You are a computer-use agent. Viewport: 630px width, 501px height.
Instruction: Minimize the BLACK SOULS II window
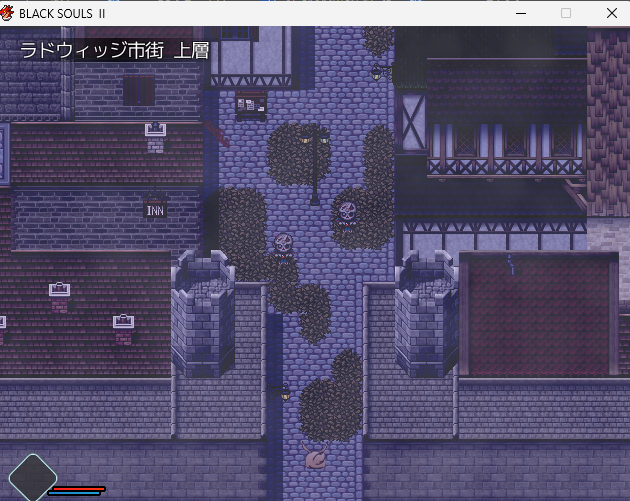pyautogui.click(x=521, y=13)
